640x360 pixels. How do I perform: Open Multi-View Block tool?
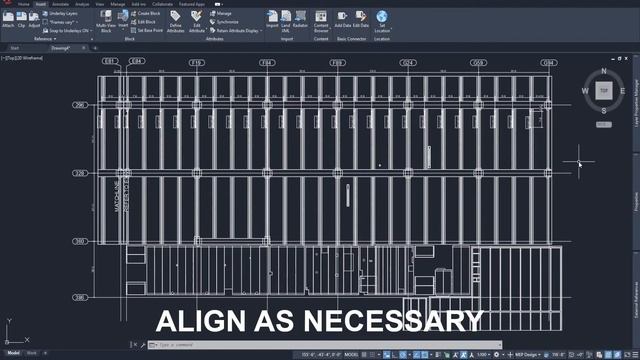(106, 21)
